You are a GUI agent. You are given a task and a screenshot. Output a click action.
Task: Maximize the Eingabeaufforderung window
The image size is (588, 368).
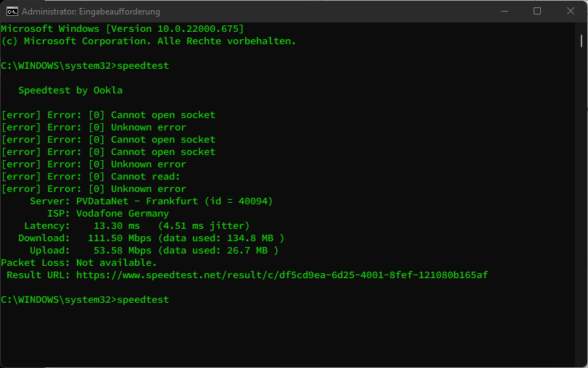coord(537,12)
